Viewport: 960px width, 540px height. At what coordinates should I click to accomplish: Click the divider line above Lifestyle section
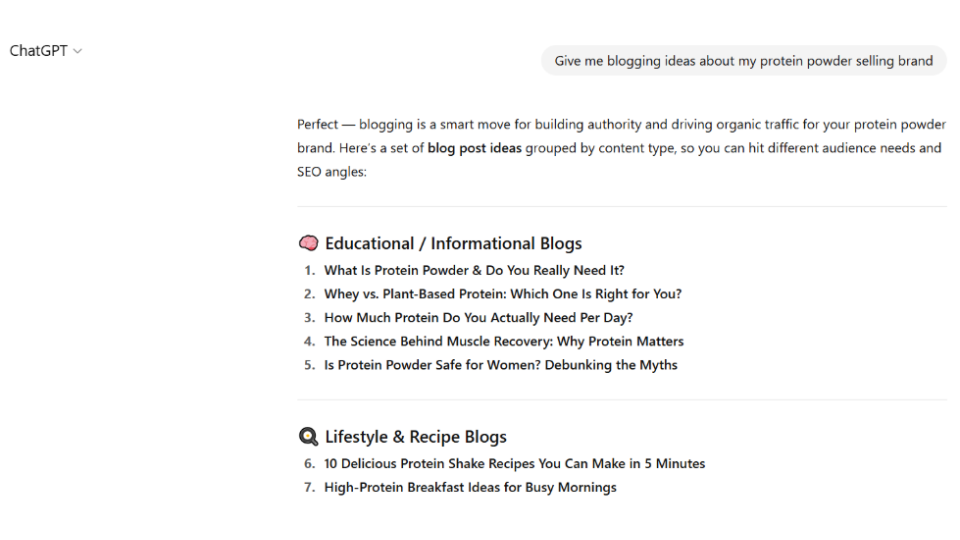(x=621, y=400)
